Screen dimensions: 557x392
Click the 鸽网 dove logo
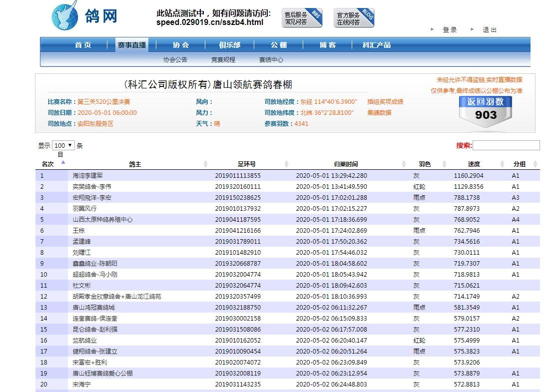pyautogui.click(x=85, y=16)
